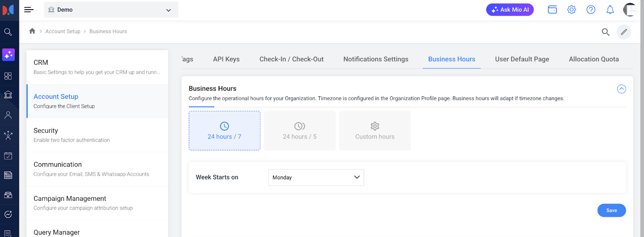The height and width of the screenshot is (237, 644).
Task: Open the Allocation Quota tab
Action: [593, 59]
